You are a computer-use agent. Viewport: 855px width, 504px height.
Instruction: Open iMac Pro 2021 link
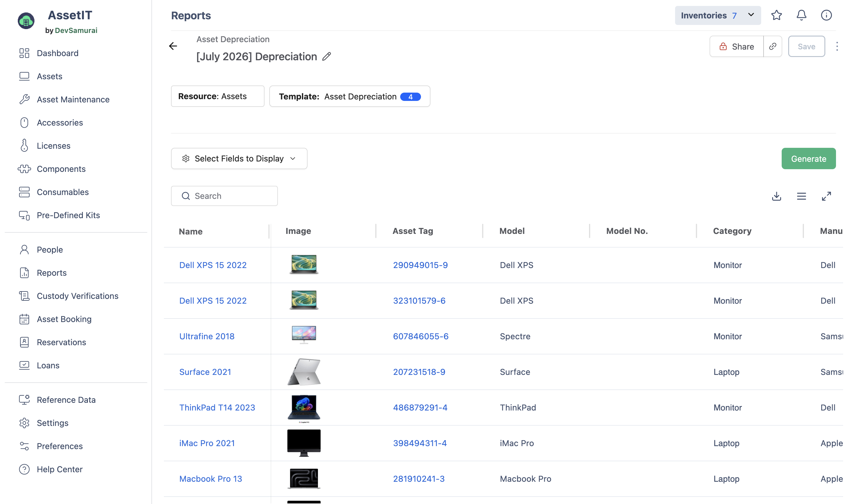tap(207, 443)
